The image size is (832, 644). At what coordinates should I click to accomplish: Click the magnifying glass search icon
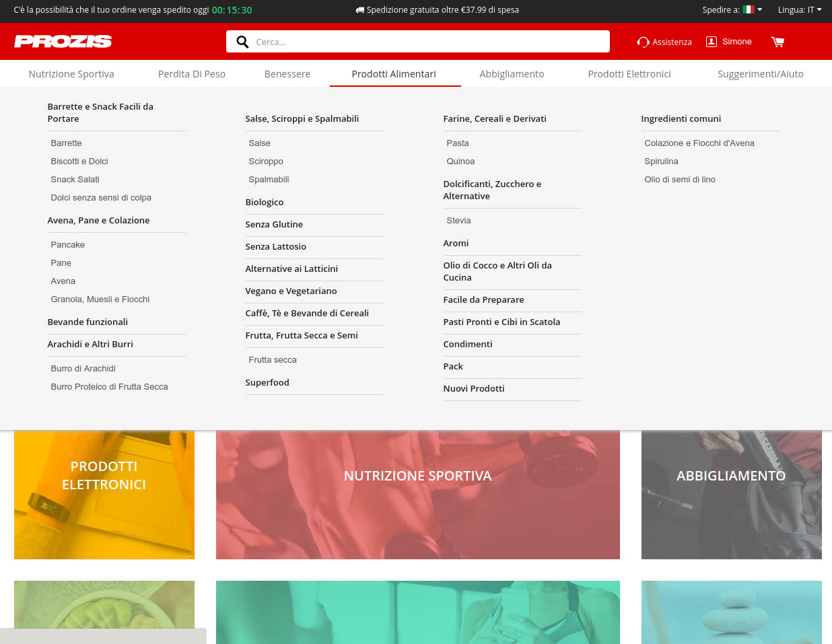click(242, 42)
